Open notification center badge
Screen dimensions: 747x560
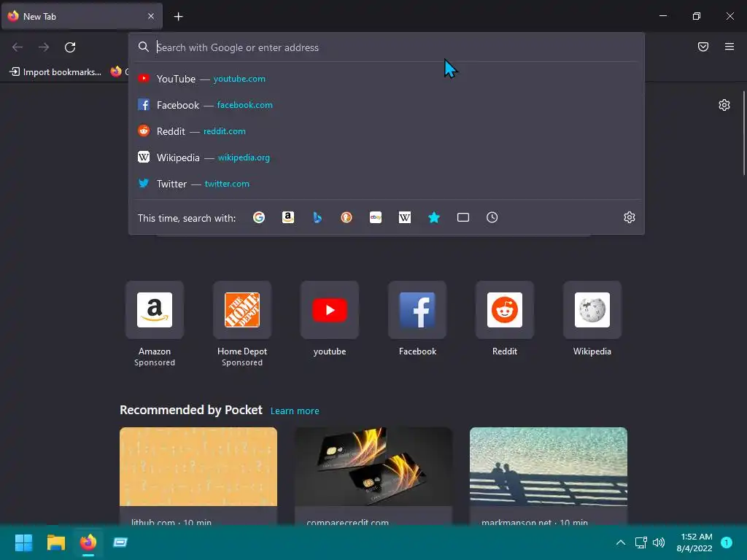click(x=727, y=542)
